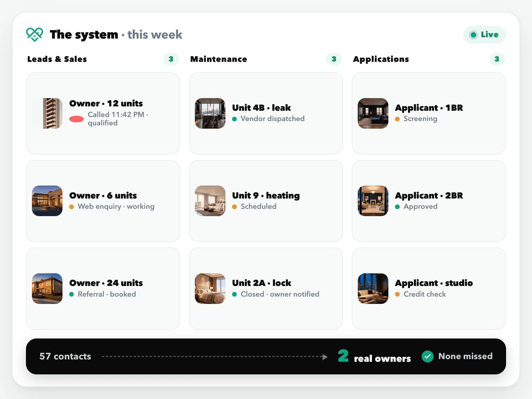Image resolution: width=532 pixels, height=399 pixels.
Task: Click the large green 2 number
Action: (343, 356)
